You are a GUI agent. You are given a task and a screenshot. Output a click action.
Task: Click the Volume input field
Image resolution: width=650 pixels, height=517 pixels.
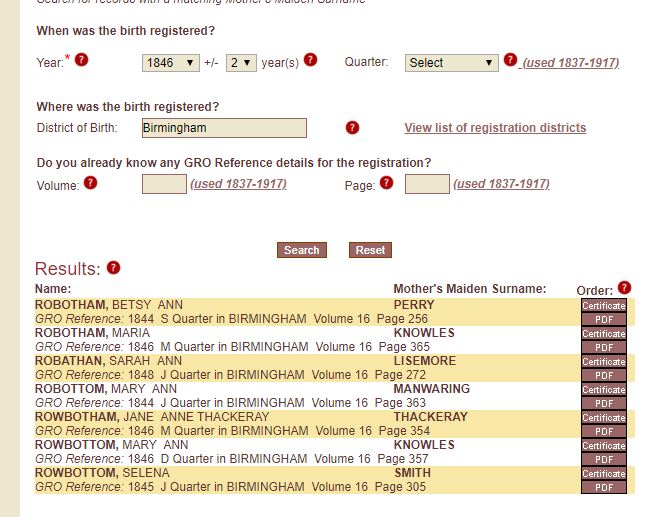tap(164, 184)
